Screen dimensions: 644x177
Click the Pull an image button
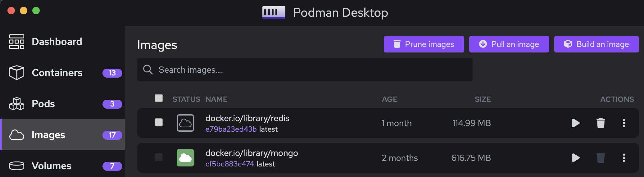(x=509, y=44)
